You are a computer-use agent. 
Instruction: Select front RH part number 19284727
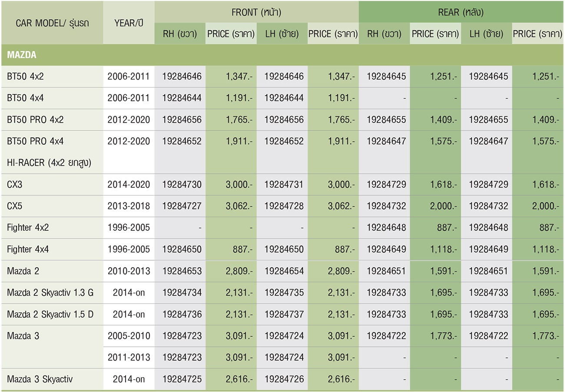[182, 206]
